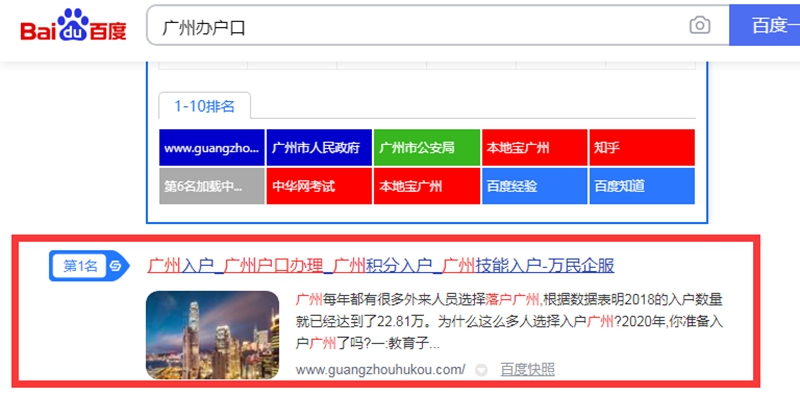Screen dimensions: 800x394
Task: Open the 广州入户_广州户口办理 result title
Action: (381, 266)
